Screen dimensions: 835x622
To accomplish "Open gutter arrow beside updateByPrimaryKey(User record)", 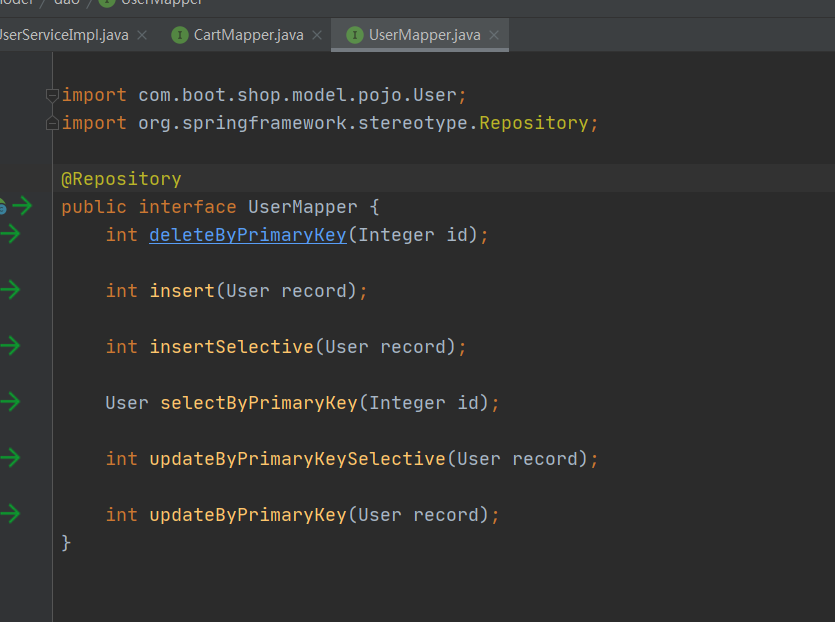I will point(10,513).
